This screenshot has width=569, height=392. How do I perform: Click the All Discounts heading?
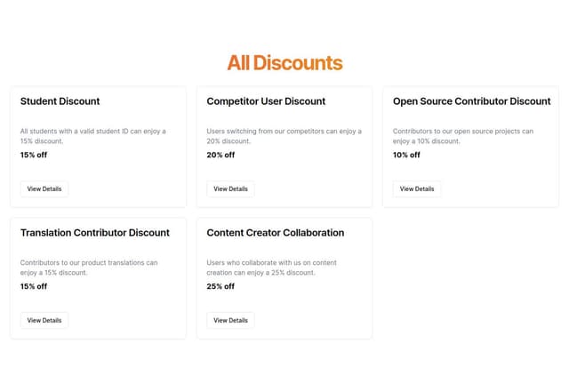click(x=284, y=63)
